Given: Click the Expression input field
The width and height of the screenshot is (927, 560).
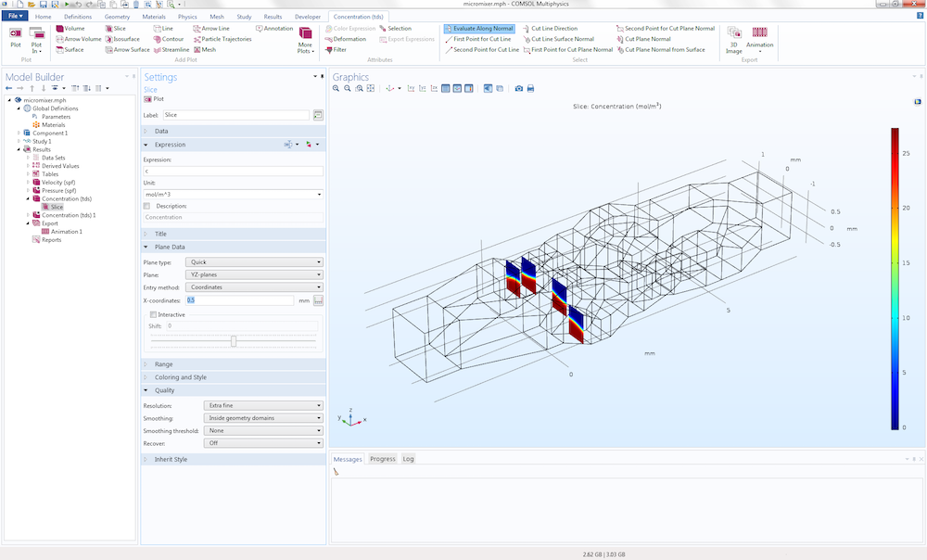Looking at the screenshot, I should tap(233, 171).
